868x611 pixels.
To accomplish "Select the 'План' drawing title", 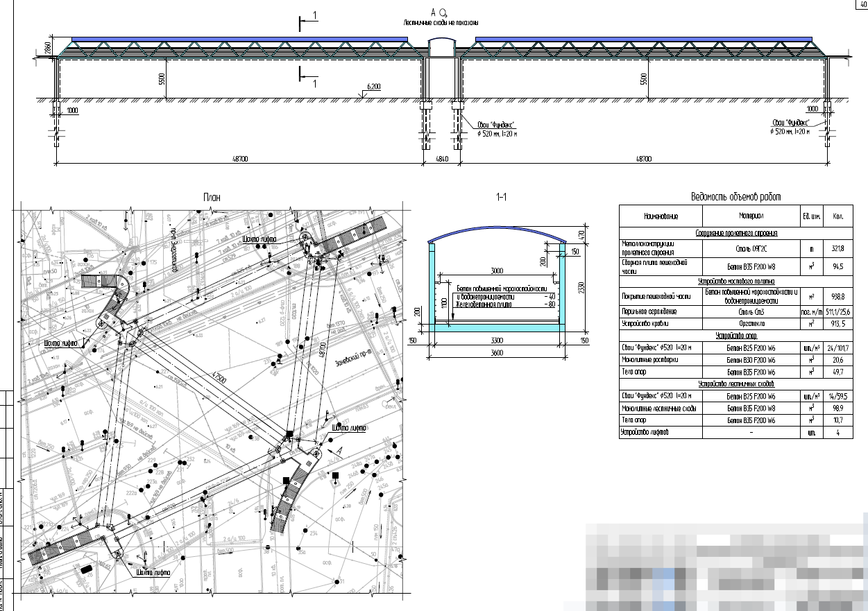I will [212, 197].
